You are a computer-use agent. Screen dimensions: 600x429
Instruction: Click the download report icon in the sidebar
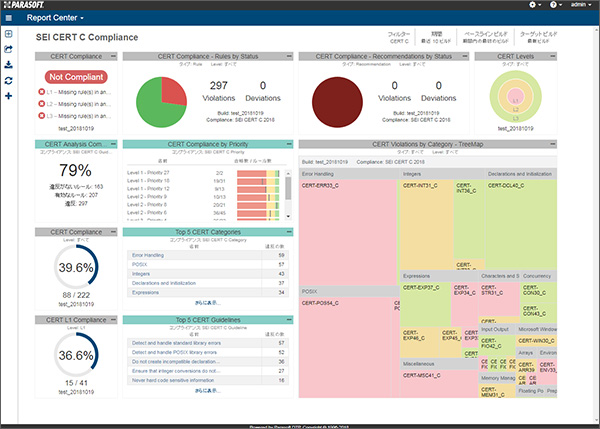tap(8, 65)
